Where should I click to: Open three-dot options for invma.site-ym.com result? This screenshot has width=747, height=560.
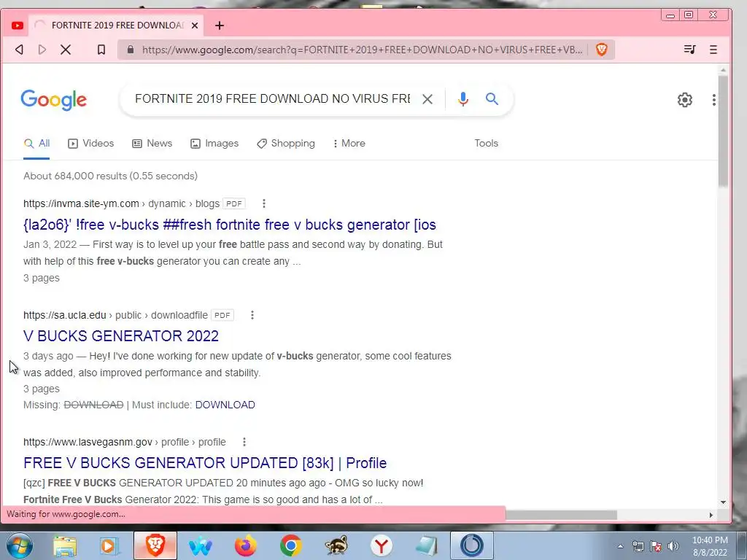264,204
